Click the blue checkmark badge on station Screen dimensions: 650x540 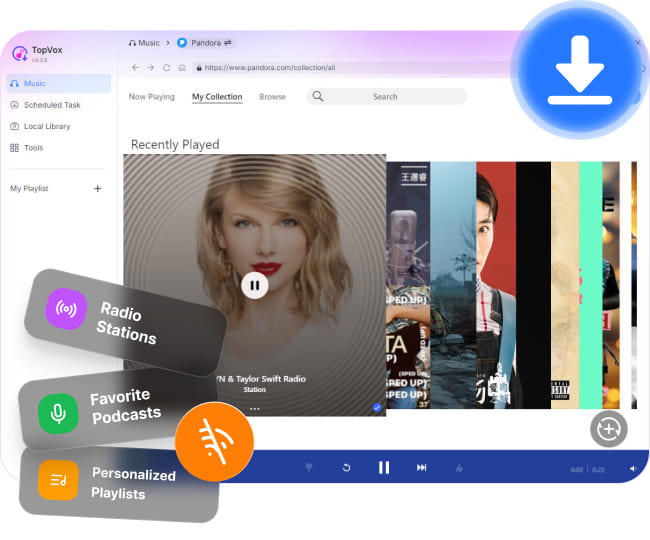(376, 408)
